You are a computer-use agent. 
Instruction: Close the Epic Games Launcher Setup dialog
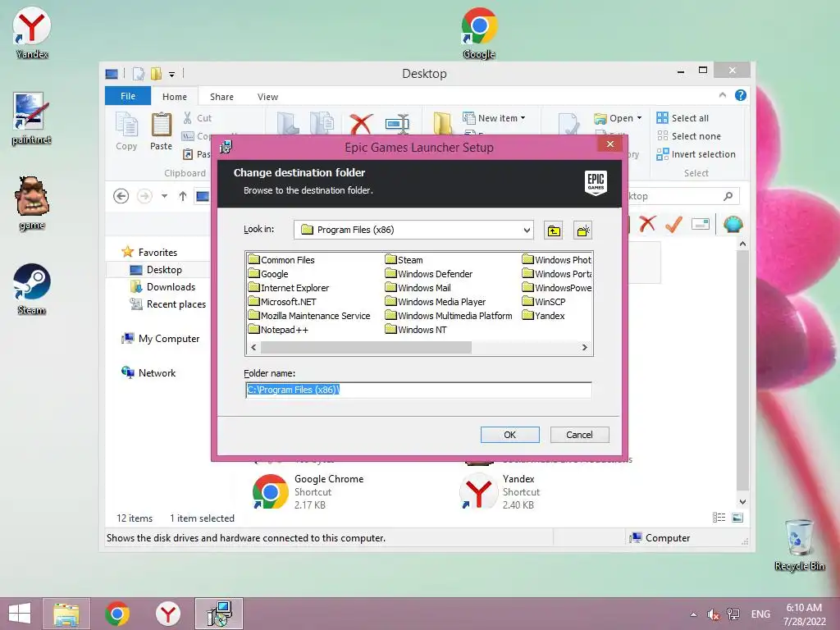click(x=609, y=144)
